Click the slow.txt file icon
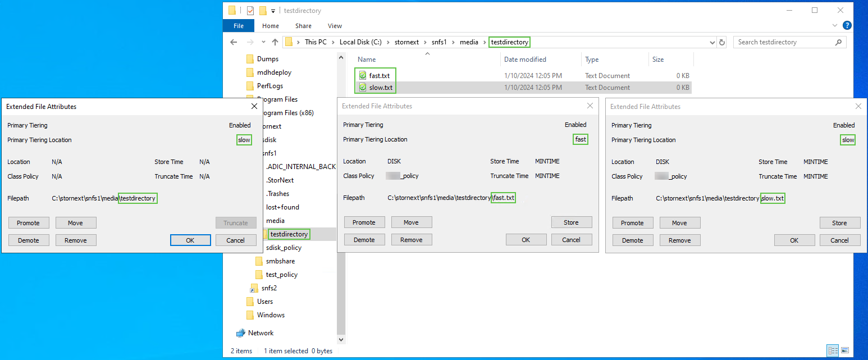This screenshot has width=868, height=360. point(363,88)
